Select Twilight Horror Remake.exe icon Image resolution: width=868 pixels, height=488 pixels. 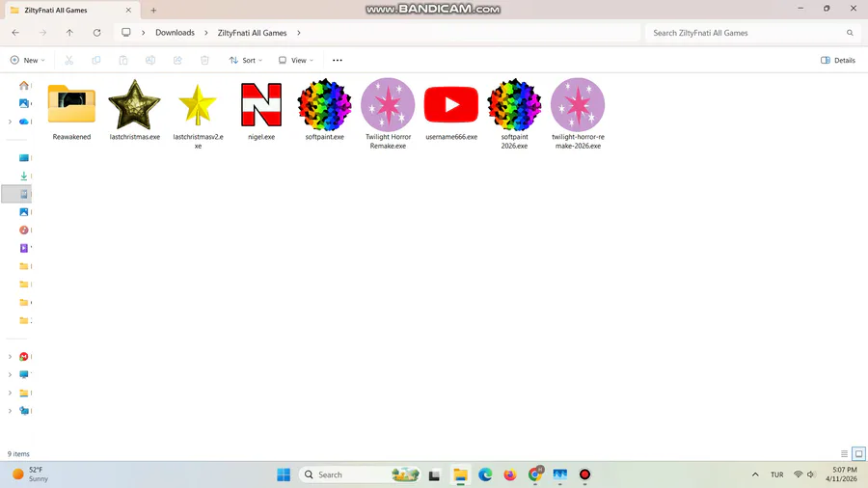tap(388, 104)
